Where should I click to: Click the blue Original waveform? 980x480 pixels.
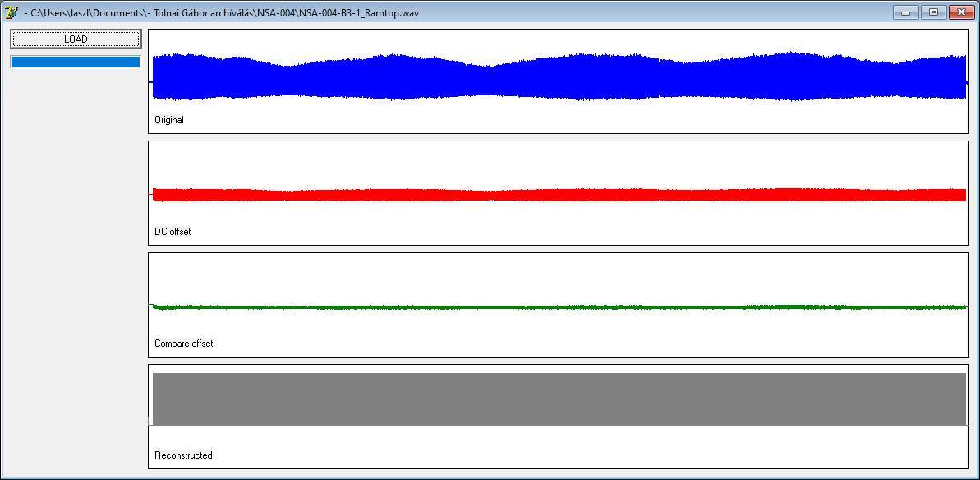[x=559, y=77]
